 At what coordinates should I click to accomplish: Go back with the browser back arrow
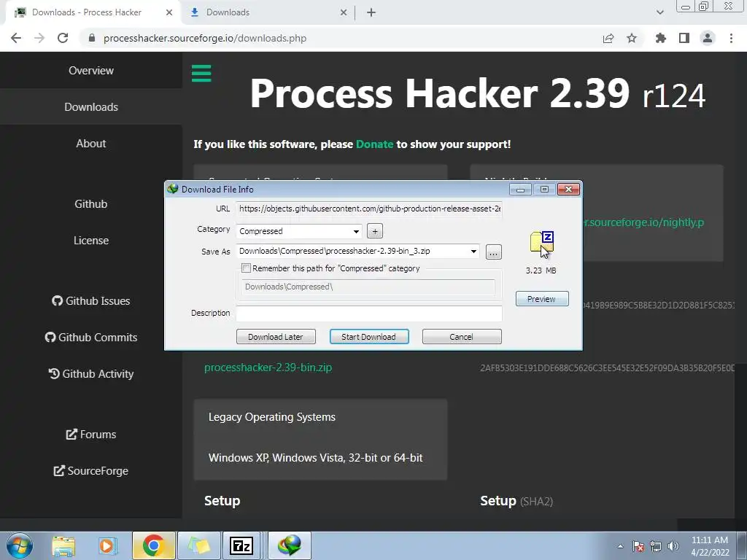coord(16,38)
